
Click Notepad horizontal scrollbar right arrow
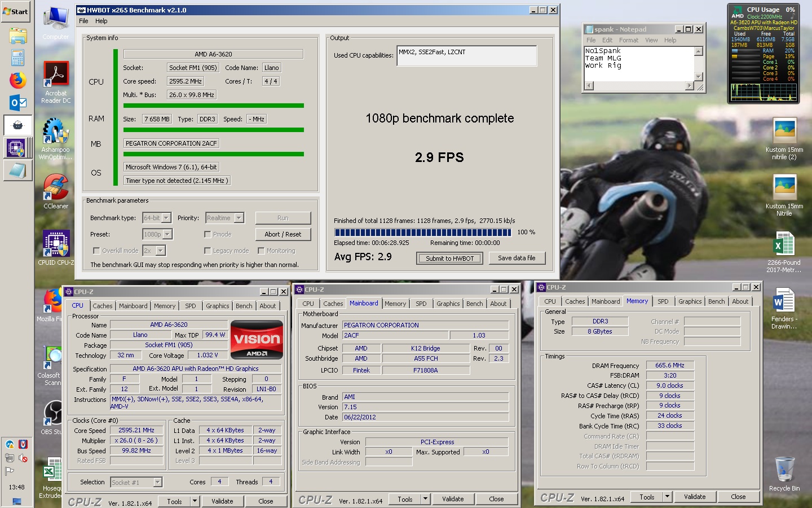coord(690,86)
